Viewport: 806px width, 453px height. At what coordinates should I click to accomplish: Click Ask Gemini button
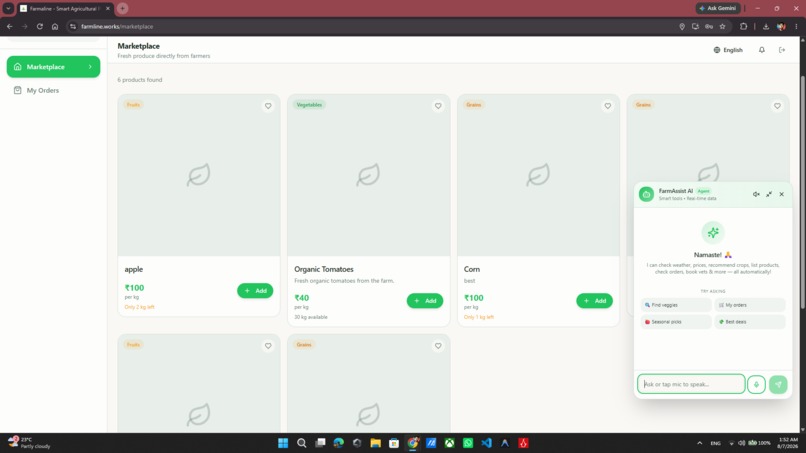(718, 8)
